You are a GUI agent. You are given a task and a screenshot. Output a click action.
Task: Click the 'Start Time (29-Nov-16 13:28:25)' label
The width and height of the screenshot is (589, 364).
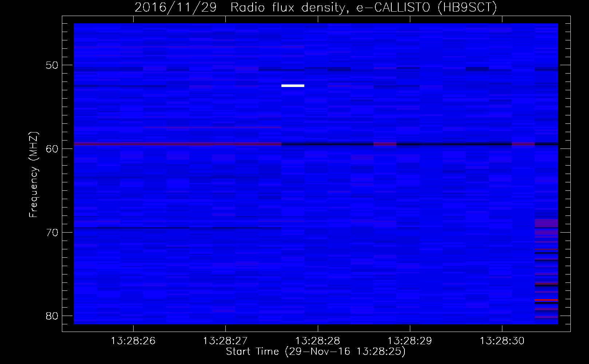[x=316, y=352]
